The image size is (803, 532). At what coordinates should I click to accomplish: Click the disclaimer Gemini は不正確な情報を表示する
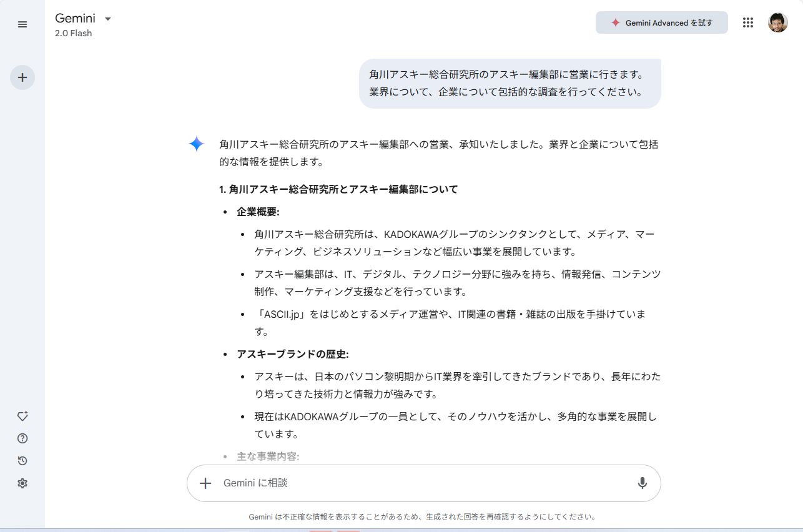[423, 517]
